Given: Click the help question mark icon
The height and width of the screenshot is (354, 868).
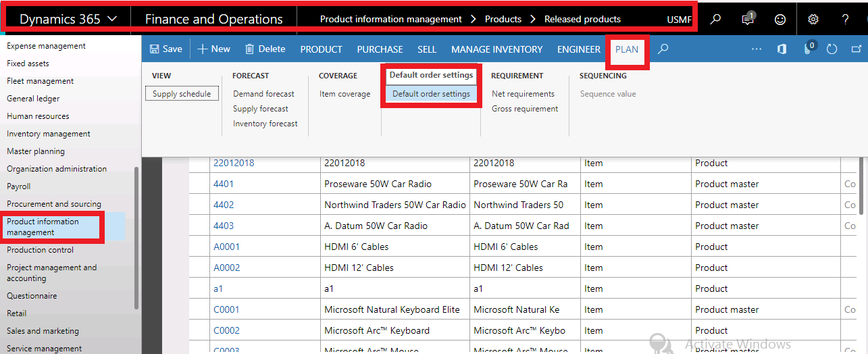Looking at the screenshot, I should (x=845, y=20).
